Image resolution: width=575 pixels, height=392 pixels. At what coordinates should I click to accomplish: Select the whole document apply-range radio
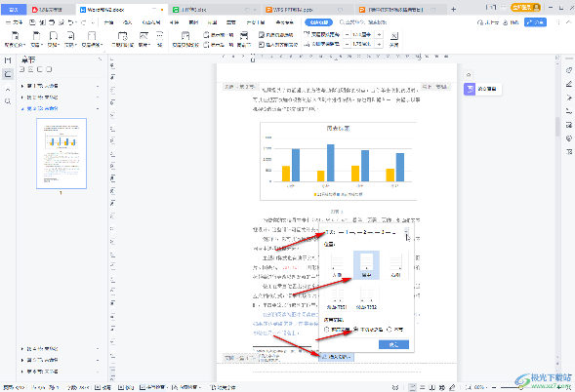tap(326, 330)
